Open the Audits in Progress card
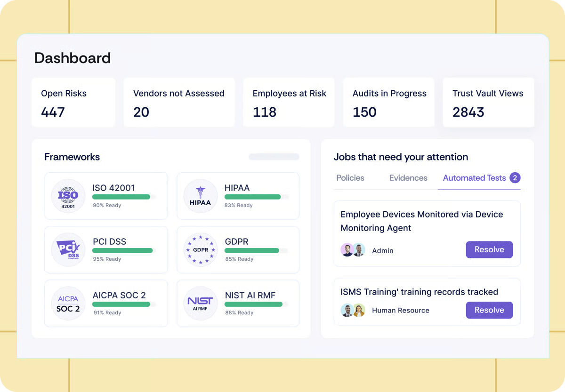This screenshot has height=392, width=565. click(x=388, y=103)
